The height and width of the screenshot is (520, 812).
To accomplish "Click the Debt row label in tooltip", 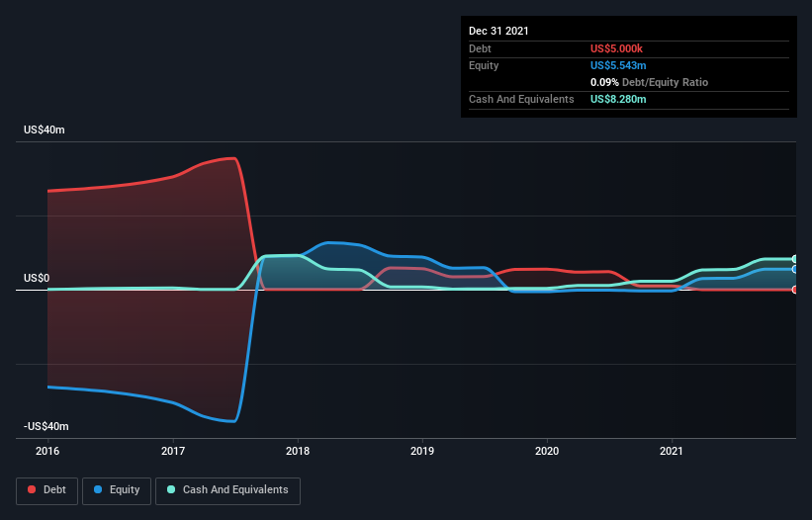I will coord(480,48).
